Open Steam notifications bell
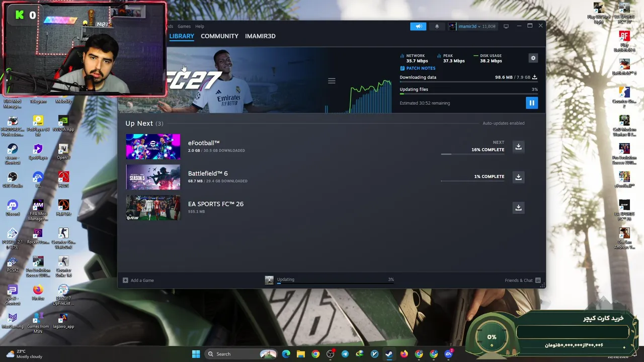Image resolution: width=644 pixels, height=362 pixels. [437, 27]
